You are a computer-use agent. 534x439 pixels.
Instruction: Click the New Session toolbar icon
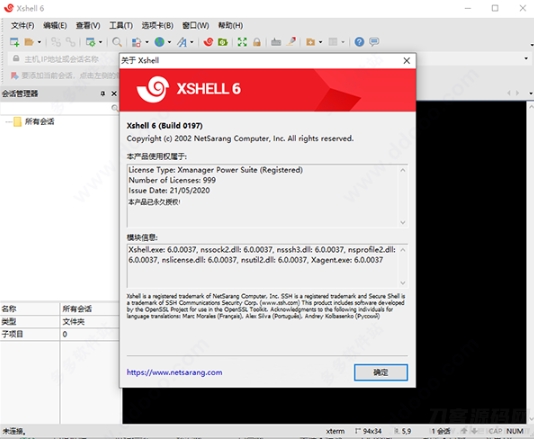click(x=14, y=42)
